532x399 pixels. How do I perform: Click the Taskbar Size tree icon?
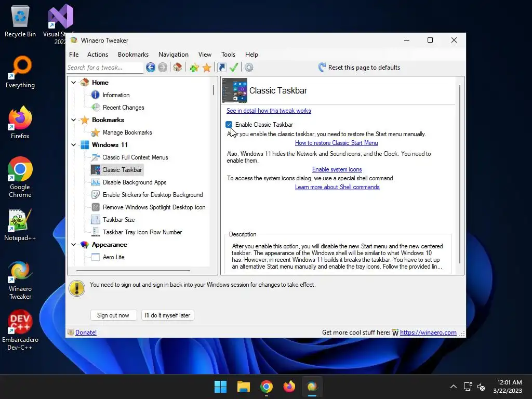96,220
